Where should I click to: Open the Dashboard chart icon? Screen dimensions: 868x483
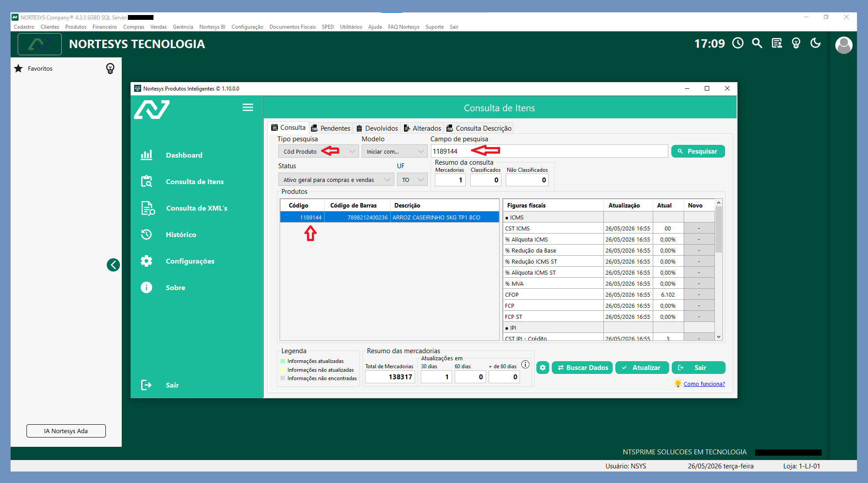(x=146, y=155)
